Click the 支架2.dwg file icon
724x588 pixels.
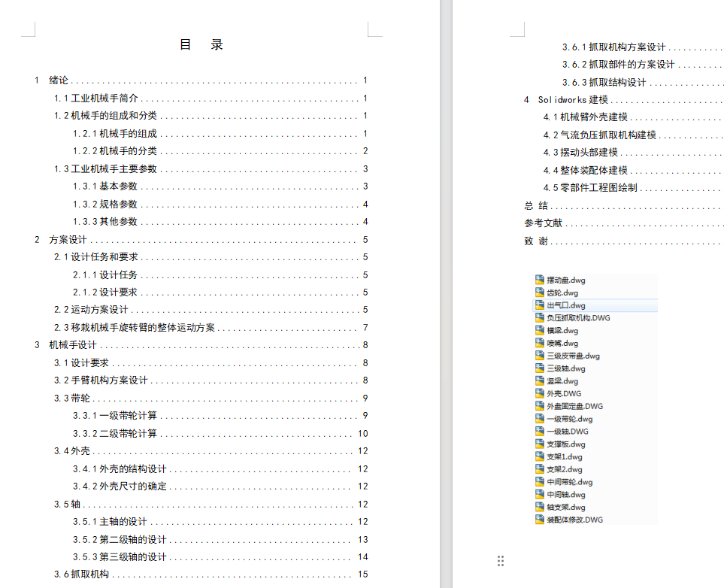pos(539,469)
